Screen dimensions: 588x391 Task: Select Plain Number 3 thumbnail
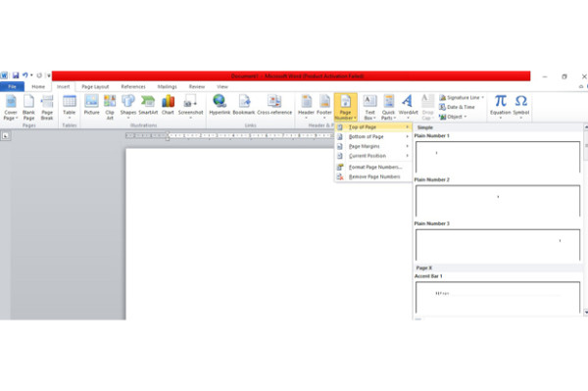coord(498,244)
